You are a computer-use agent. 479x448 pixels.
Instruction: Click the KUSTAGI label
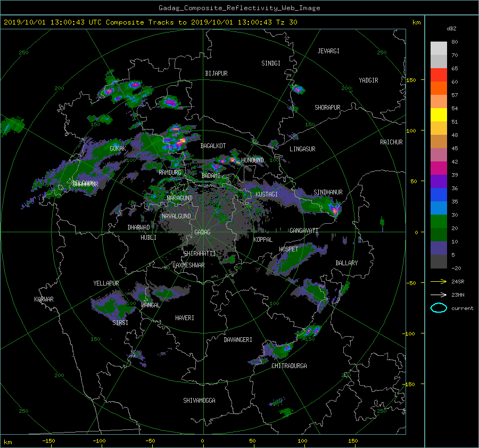coord(267,194)
